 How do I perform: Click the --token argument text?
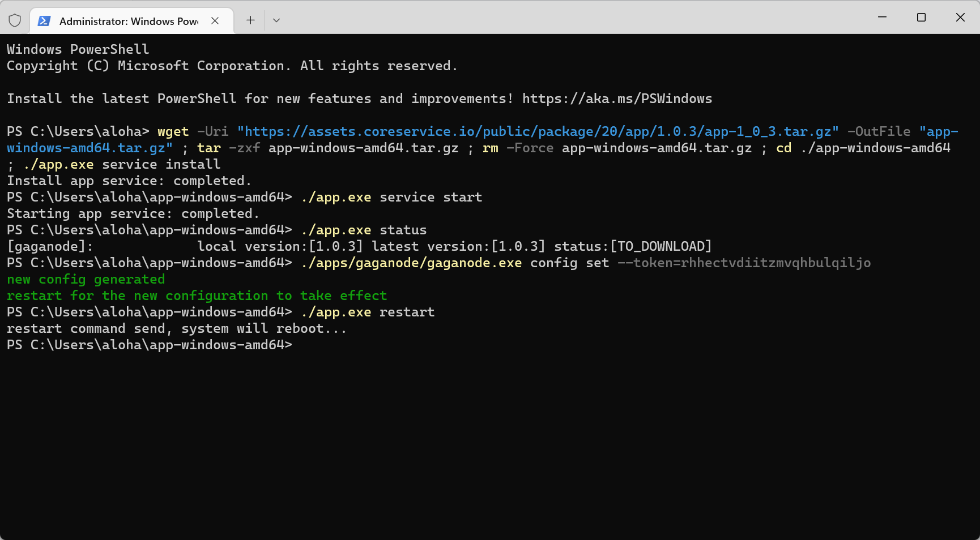click(744, 263)
